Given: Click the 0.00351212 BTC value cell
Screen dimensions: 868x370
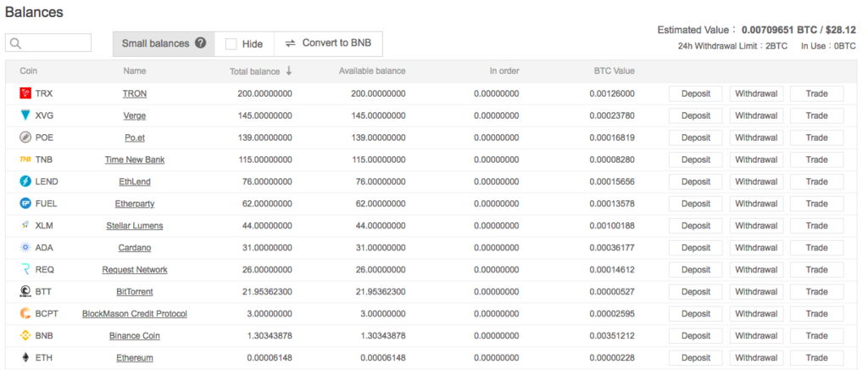Looking at the screenshot, I should (x=612, y=336).
